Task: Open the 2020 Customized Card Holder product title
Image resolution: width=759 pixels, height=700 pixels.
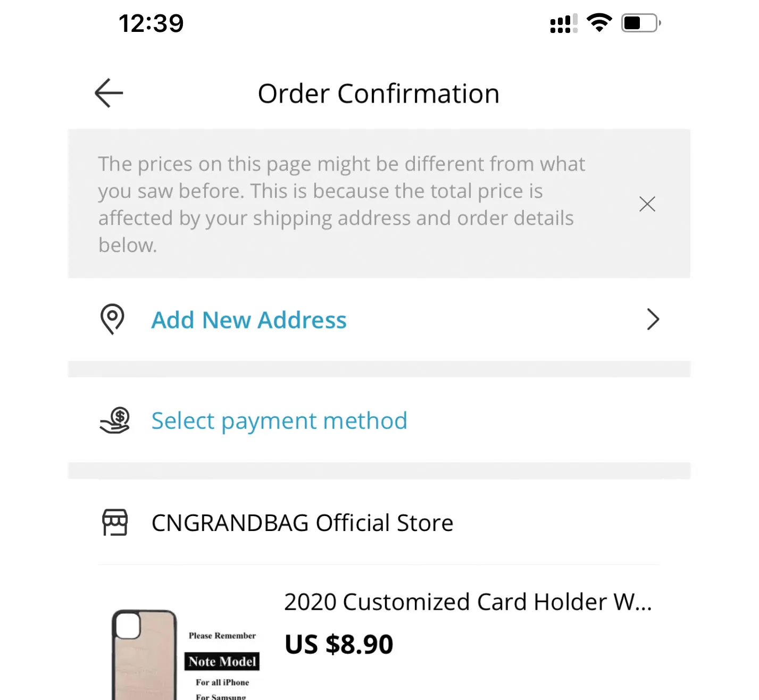Action: pos(468,602)
